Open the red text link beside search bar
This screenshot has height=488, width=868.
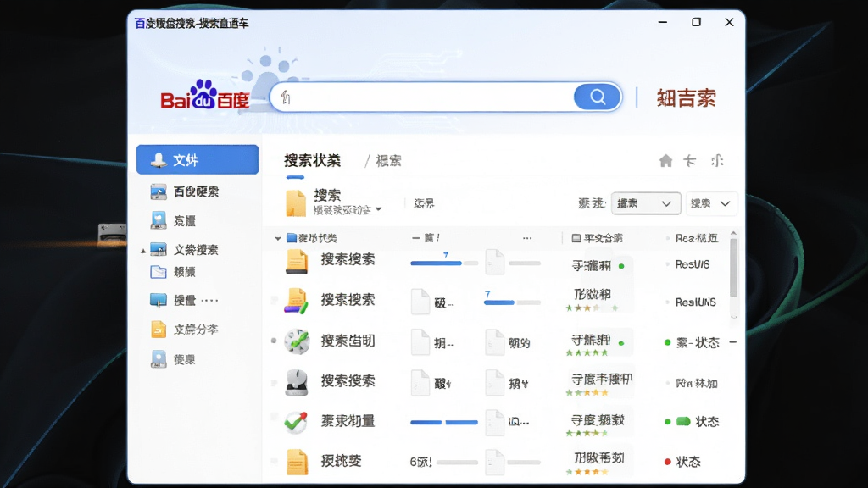tap(687, 98)
